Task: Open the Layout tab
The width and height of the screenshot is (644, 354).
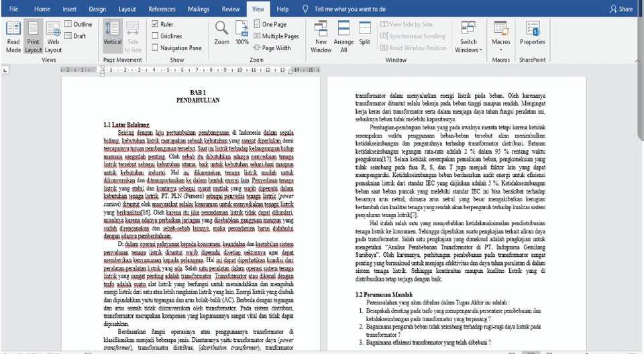Action: pos(127,9)
